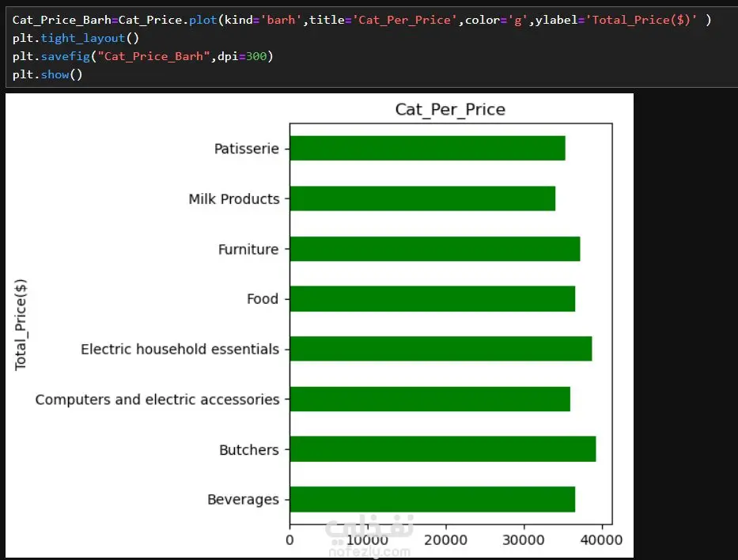Viewport: 738px width, 560px height.
Task: Click the Electric household essentials label
Action: 180,349
